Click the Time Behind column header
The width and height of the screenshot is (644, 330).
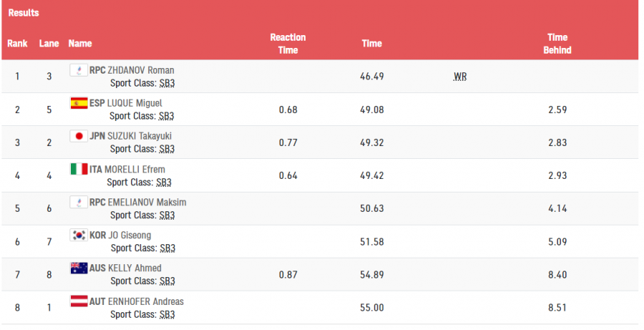point(557,44)
